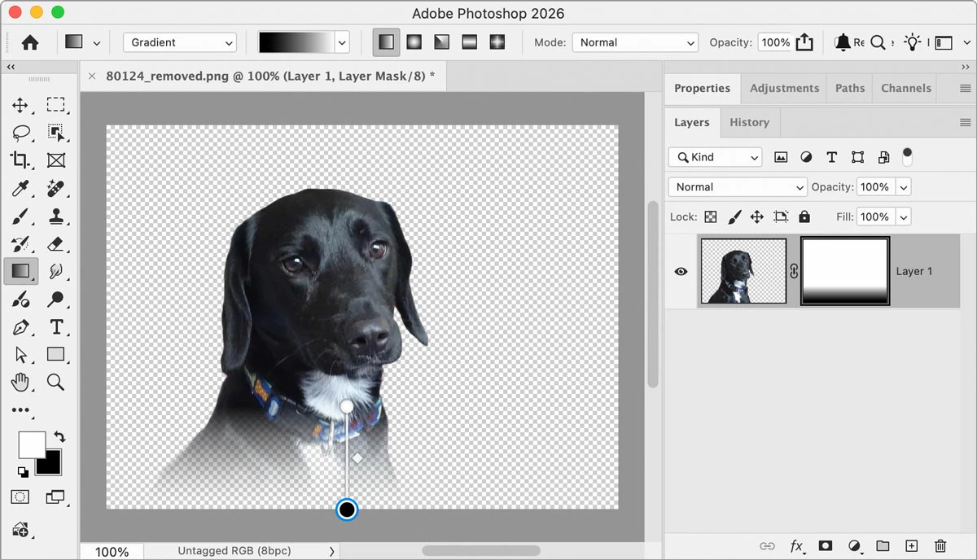Open the Discover lightbulb panel
The width and height of the screenshot is (977, 560).
click(x=912, y=42)
